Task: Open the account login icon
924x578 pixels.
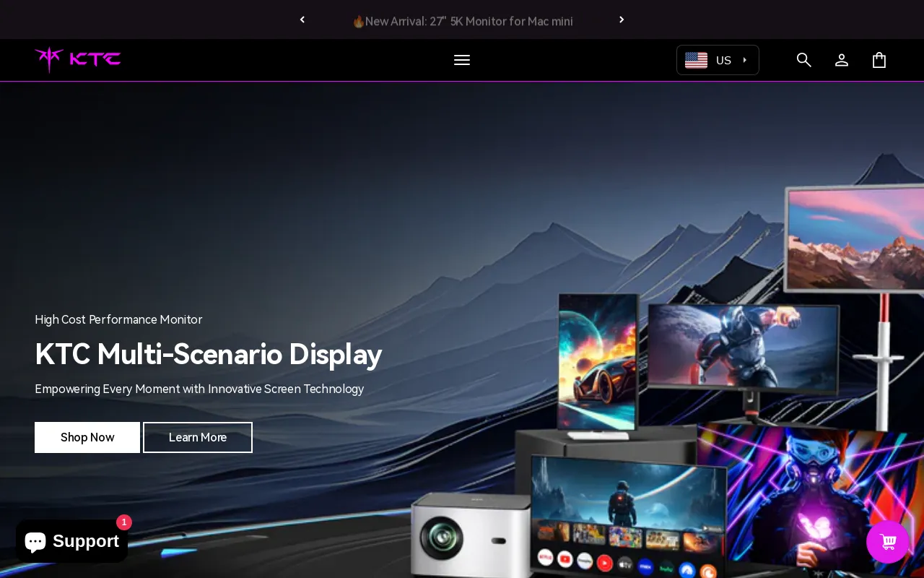Action: (841, 60)
